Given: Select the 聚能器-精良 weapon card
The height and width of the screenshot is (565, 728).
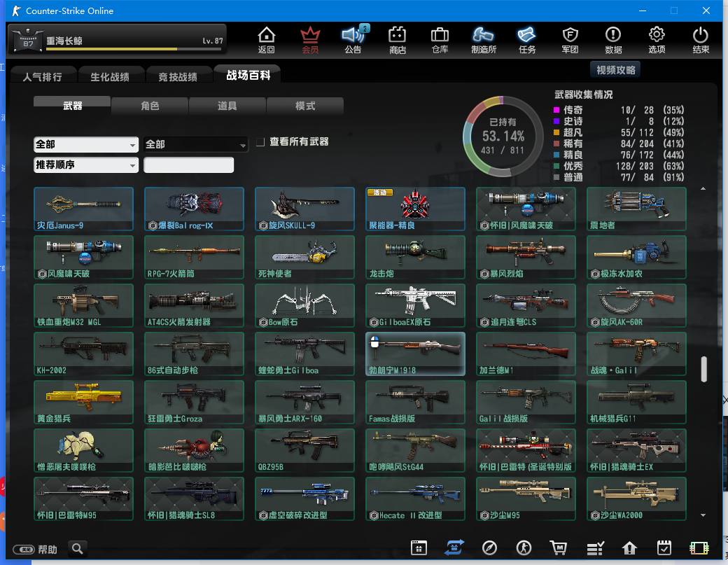Looking at the screenshot, I should (415, 209).
